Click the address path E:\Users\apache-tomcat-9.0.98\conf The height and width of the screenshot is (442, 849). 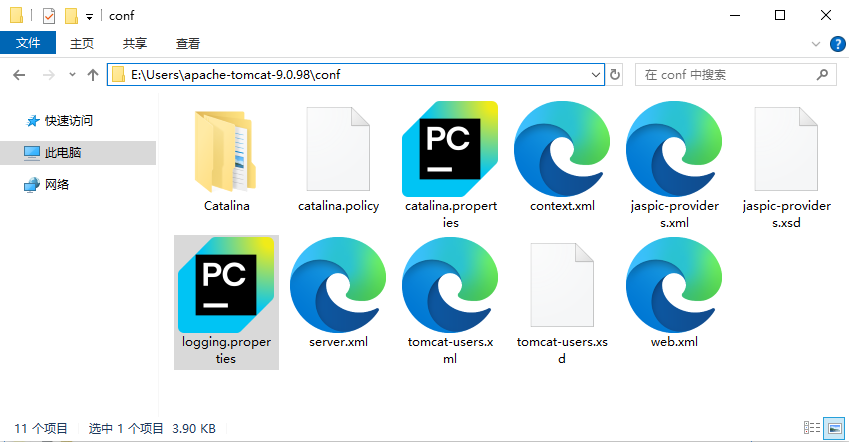236,75
